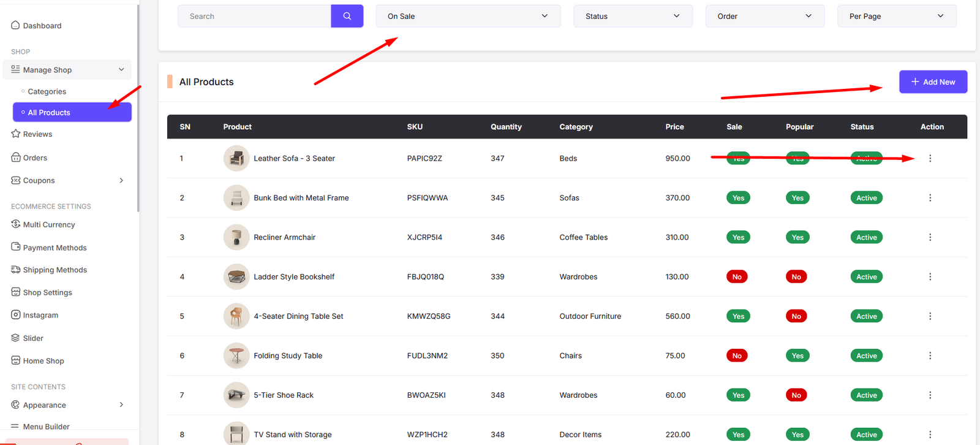Toggle Active status of Recliner Armchair
Viewport: 980px width, 445px height.
point(866,237)
